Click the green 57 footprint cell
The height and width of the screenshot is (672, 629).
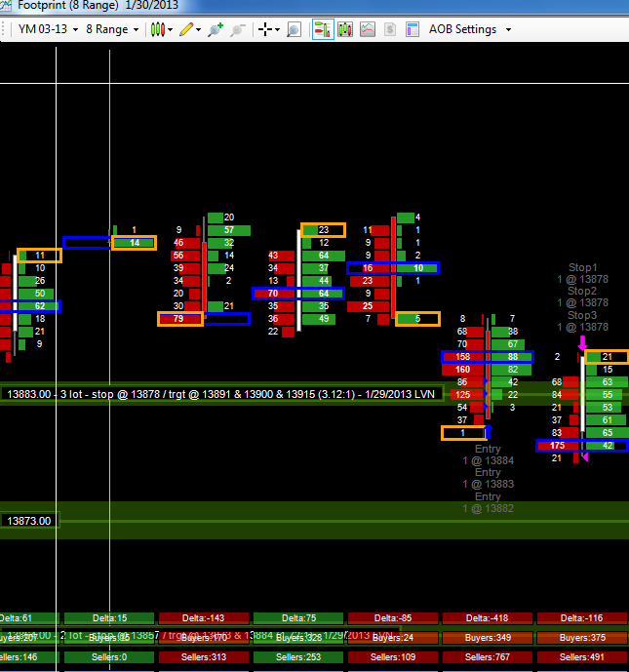[229, 230]
